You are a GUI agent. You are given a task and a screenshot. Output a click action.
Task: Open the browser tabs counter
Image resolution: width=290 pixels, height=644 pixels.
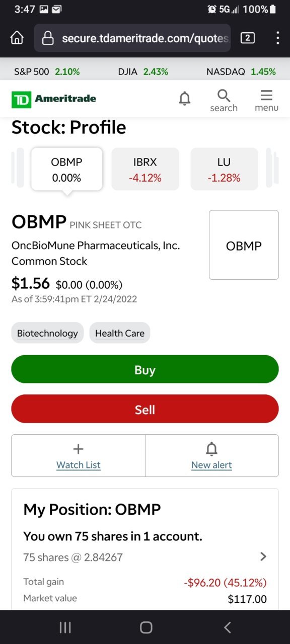tap(248, 38)
